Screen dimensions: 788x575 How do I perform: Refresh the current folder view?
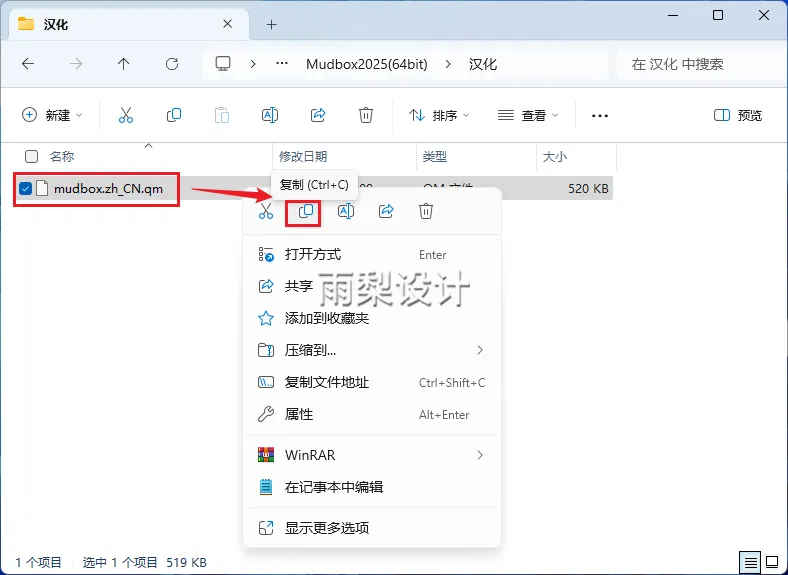pos(172,64)
